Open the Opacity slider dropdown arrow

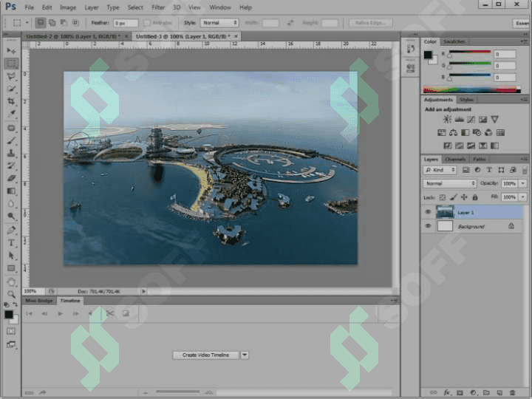tap(523, 183)
